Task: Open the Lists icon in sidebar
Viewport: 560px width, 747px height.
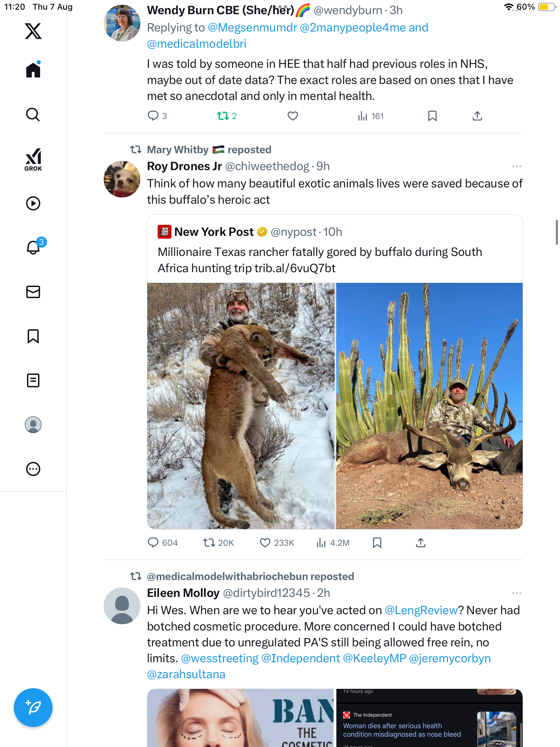Action: (33, 380)
